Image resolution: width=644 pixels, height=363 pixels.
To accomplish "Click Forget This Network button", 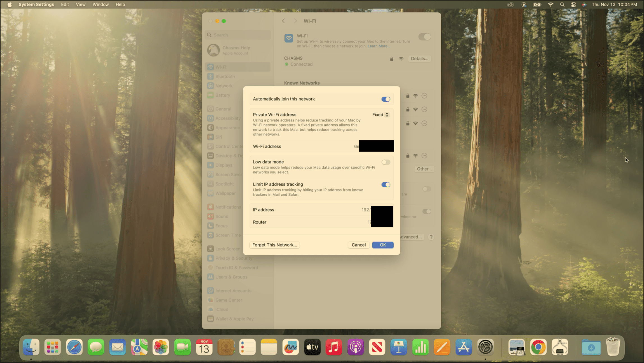I will [x=274, y=245].
